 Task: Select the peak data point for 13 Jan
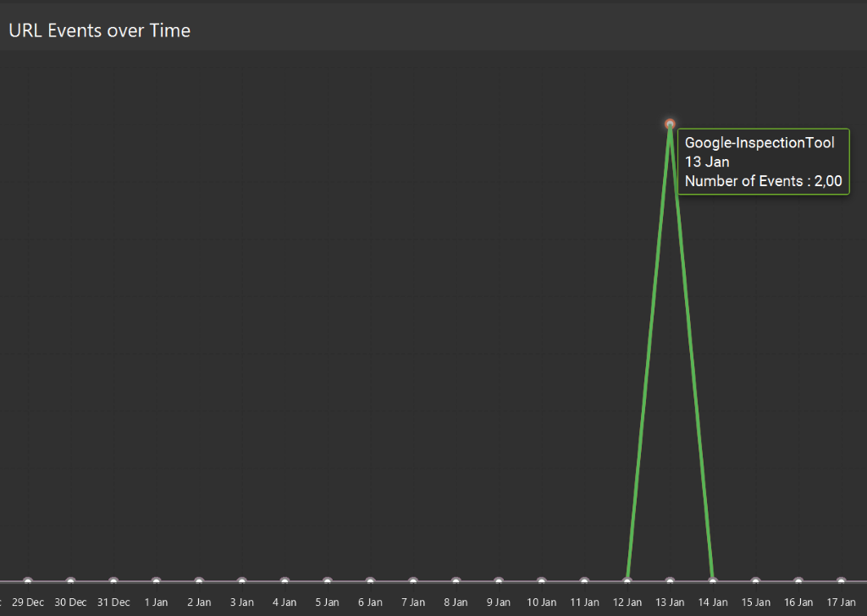pyautogui.click(x=670, y=124)
